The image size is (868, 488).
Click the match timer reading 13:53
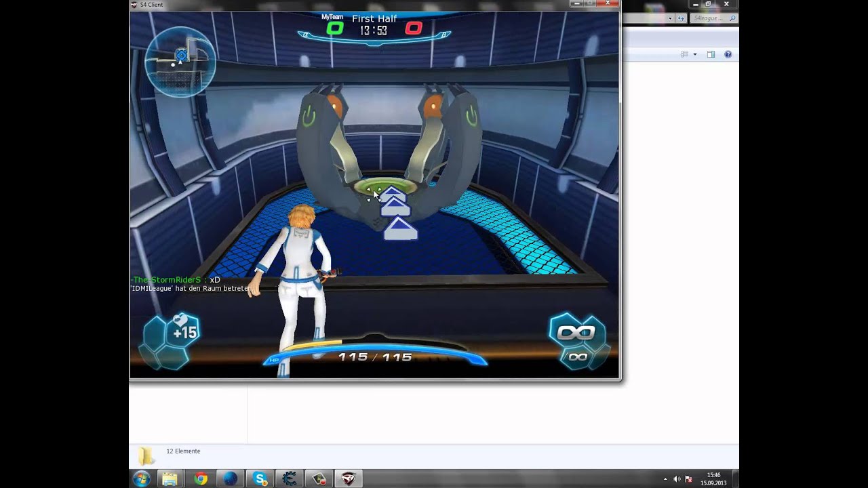click(374, 30)
